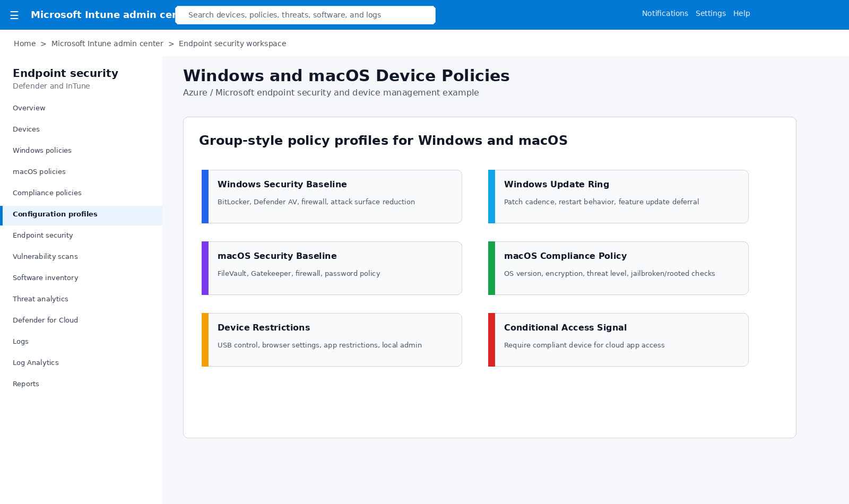Image resolution: width=849 pixels, height=504 pixels.
Task: Click Patch cadence description text
Action: [601, 202]
